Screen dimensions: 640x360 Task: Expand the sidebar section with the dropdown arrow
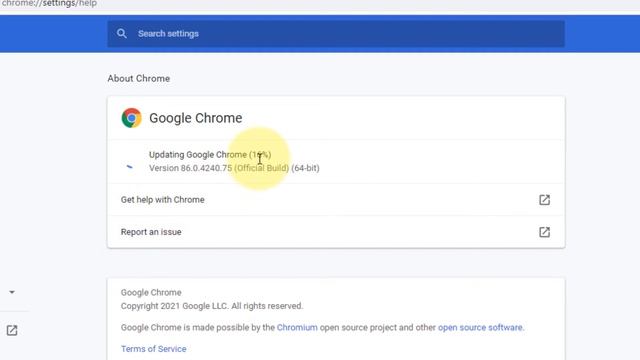pyautogui.click(x=12, y=292)
